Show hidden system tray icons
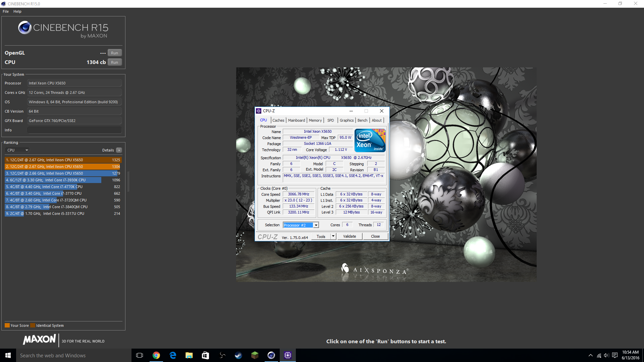 coord(590,355)
